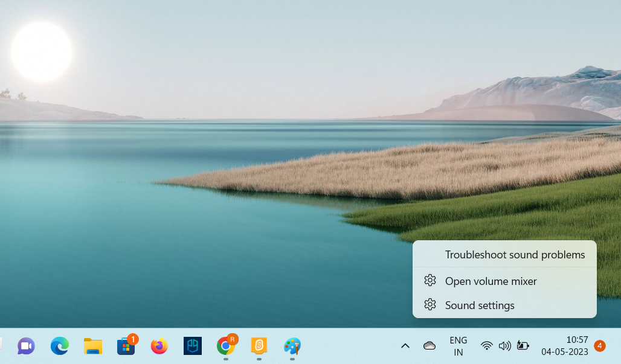
Task: Launch Firefox from the taskbar
Action: [159, 346]
